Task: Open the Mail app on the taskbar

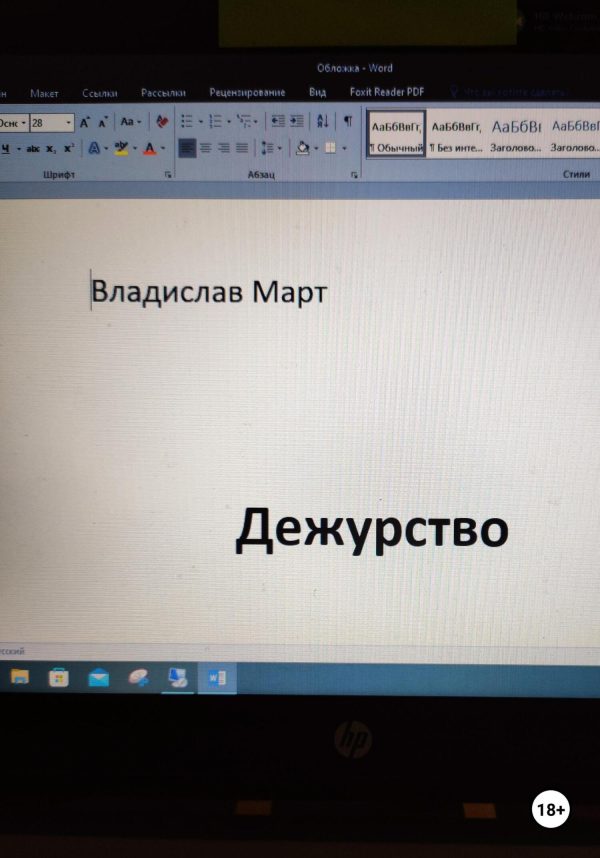Action: [98, 679]
